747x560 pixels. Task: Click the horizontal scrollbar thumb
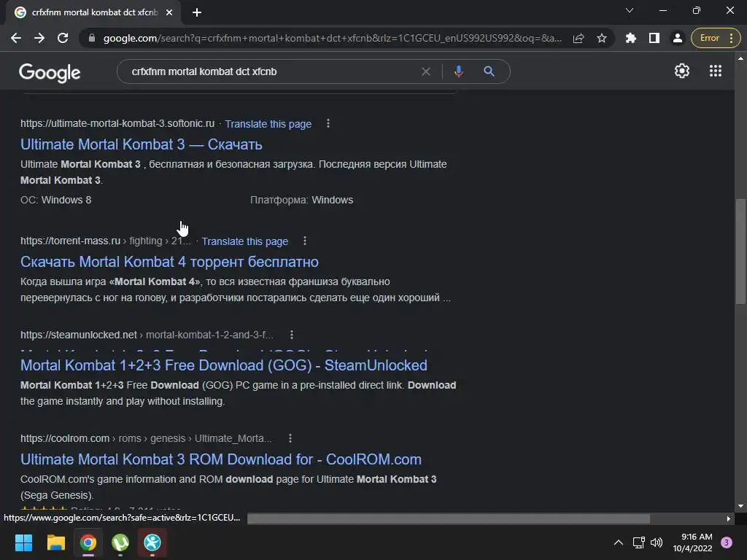pos(449,518)
